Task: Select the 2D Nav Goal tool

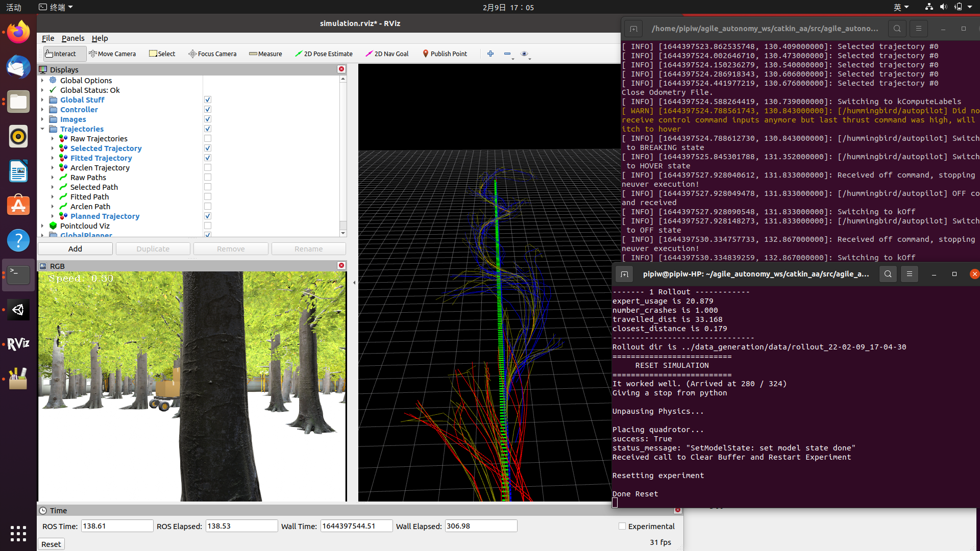Action: [x=387, y=54]
